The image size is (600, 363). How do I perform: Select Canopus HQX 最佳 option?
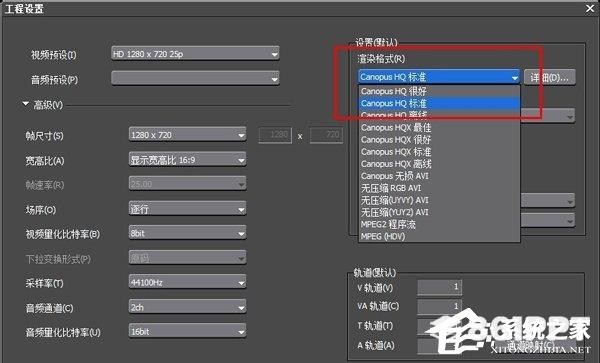pyautogui.click(x=439, y=127)
